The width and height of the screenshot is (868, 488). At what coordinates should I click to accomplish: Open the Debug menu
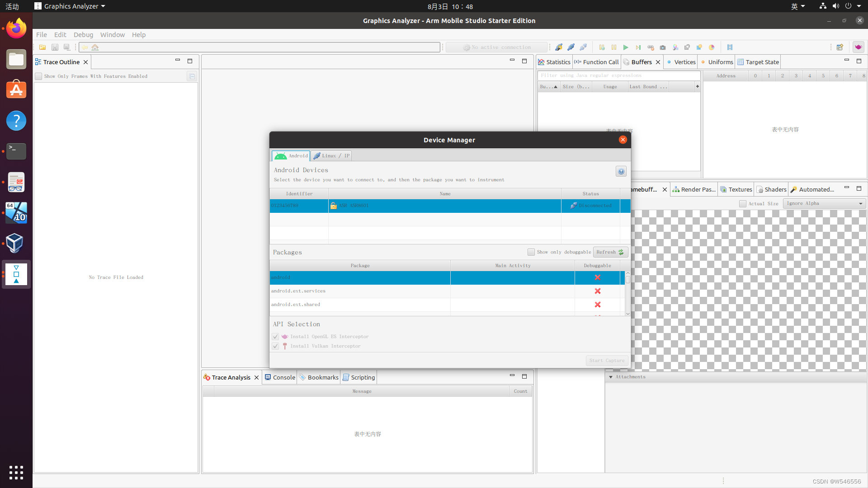[x=83, y=34]
